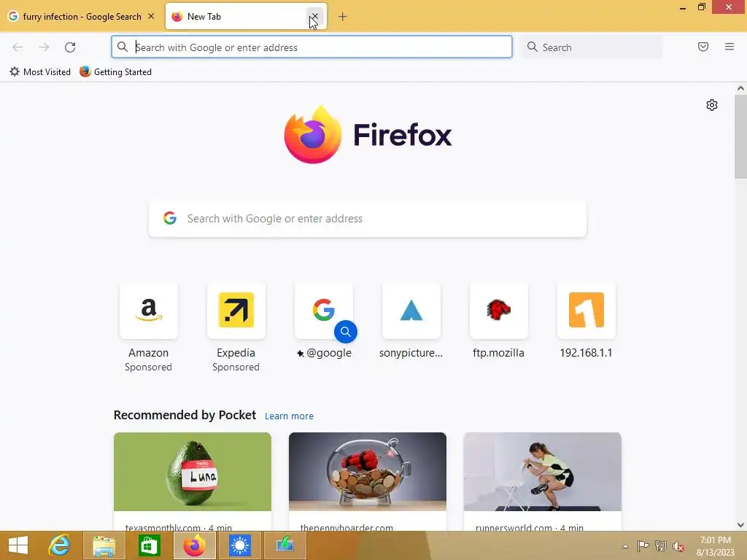The height and width of the screenshot is (560, 747).
Task: Open the thepennyhoarder.com piggy bank story
Action: (x=368, y=472)
